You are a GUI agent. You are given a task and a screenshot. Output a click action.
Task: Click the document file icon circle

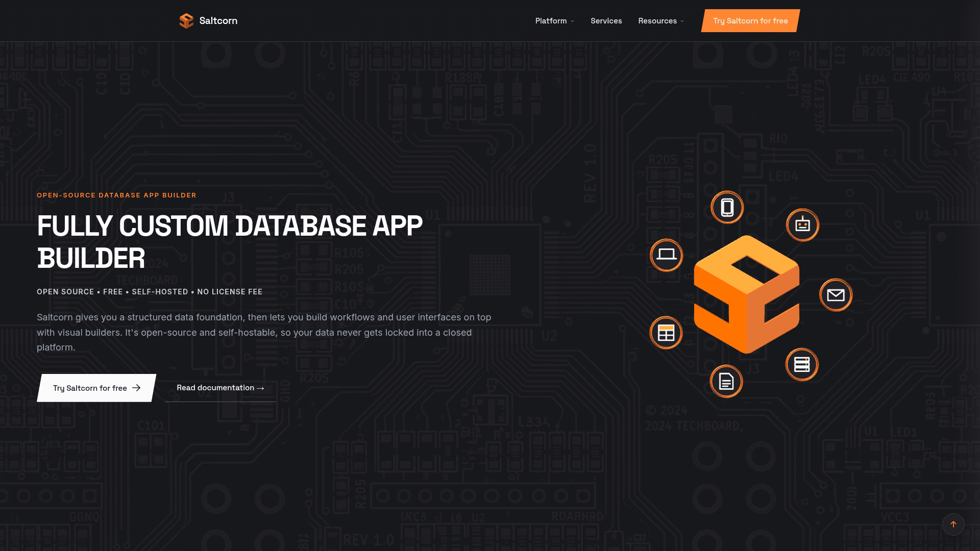coord(726,381)
